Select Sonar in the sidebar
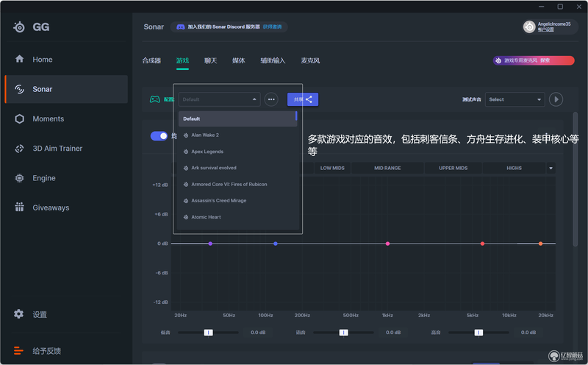 tap(66, 89)
